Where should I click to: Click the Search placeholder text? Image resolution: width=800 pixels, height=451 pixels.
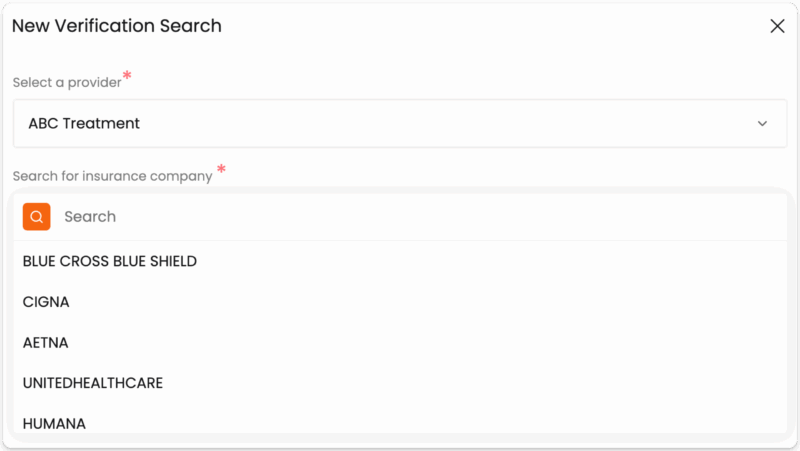tap(90, 217)
